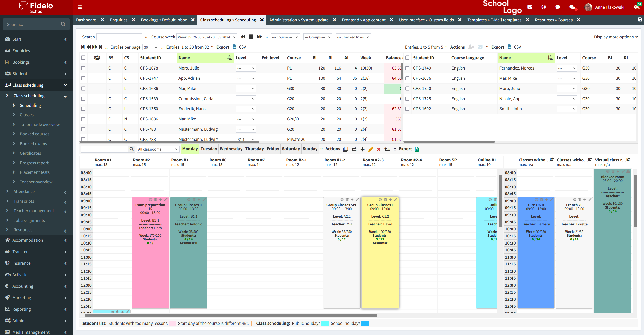Open the Enquiries tab
Viewport: 644px width, 335px height.
coord(118,20)
